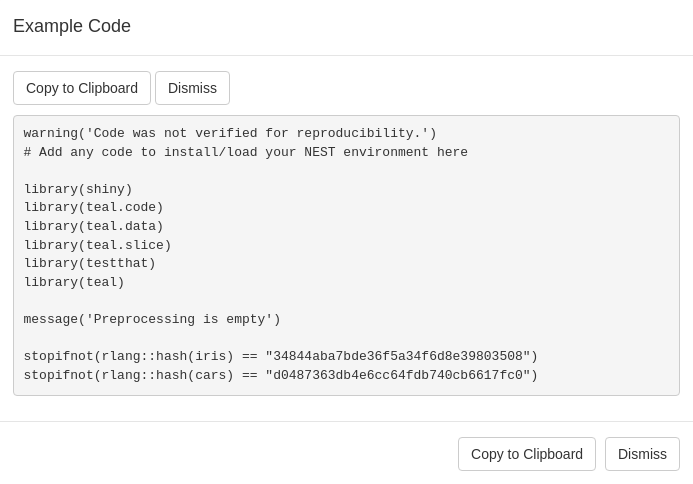Dismiss the dialog using the bottom button

(x=642, y=454)
